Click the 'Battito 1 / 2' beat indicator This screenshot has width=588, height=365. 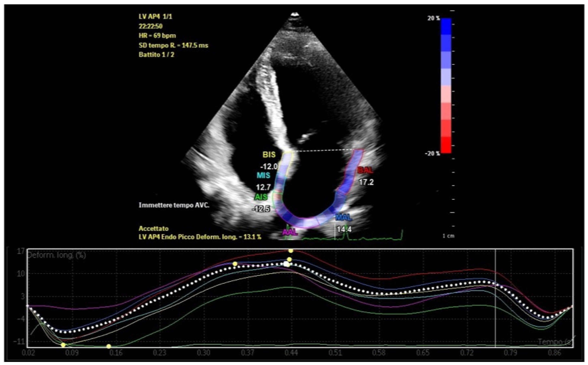(156, 55)
